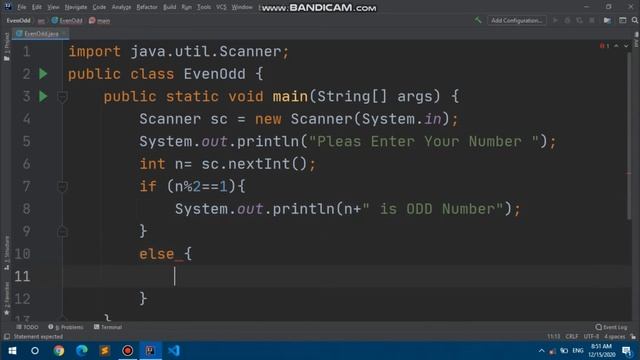Open indentation 4 spaces selector
Screen dimensions: 640x360
tap(614, 337)
